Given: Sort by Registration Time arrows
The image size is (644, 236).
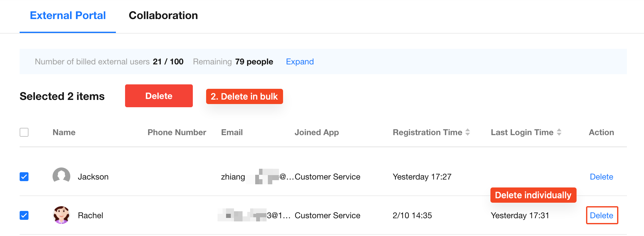Looking at the screenshot, I should click(468, 132).
